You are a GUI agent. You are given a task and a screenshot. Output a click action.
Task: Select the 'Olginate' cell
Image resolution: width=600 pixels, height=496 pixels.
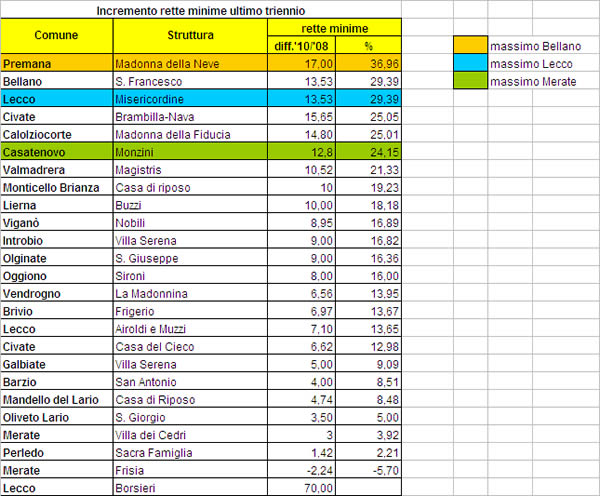click(57, 257)
